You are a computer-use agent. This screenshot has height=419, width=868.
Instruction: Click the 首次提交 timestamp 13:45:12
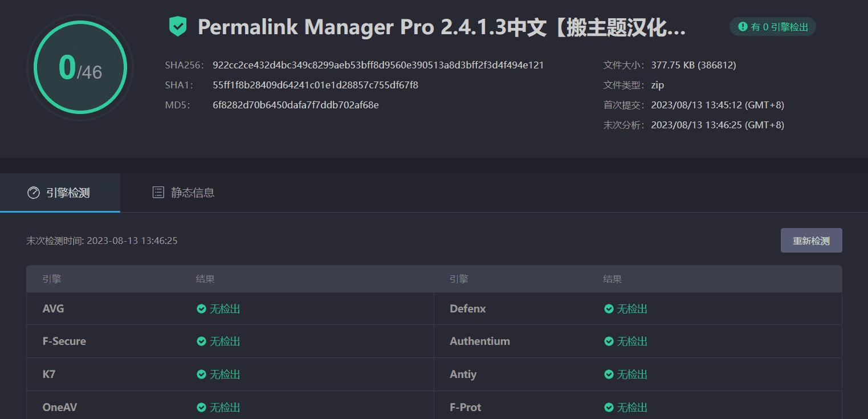[718, 105]
